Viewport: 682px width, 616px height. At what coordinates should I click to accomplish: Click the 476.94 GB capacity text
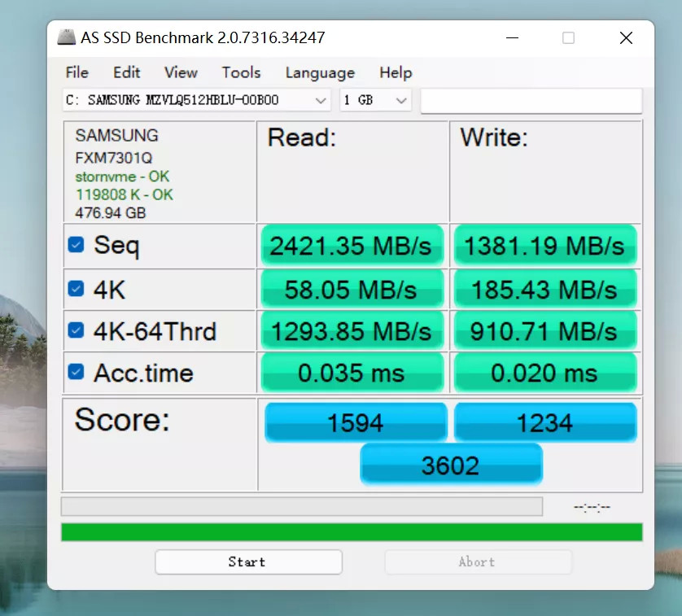click(111, 212)
